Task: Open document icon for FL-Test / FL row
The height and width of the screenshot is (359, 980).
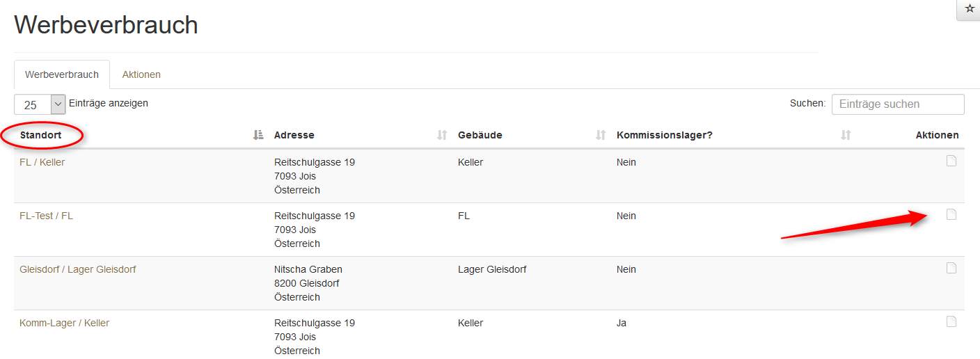Action: tap(951, 215)
